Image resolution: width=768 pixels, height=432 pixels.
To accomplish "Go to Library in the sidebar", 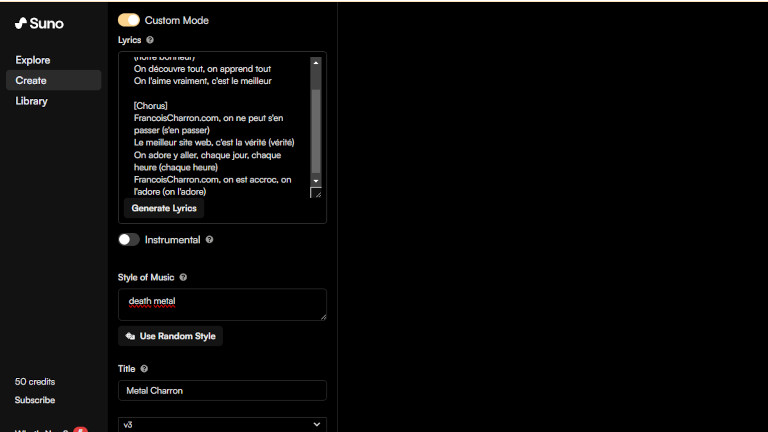I will [x=32, y=101].
